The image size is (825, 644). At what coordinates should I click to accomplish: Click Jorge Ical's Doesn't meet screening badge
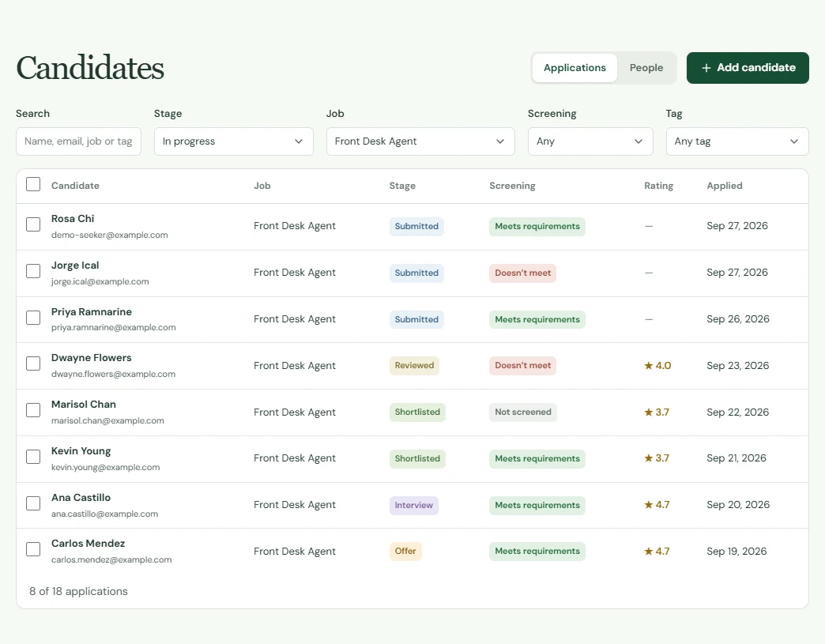click(522, 273)
